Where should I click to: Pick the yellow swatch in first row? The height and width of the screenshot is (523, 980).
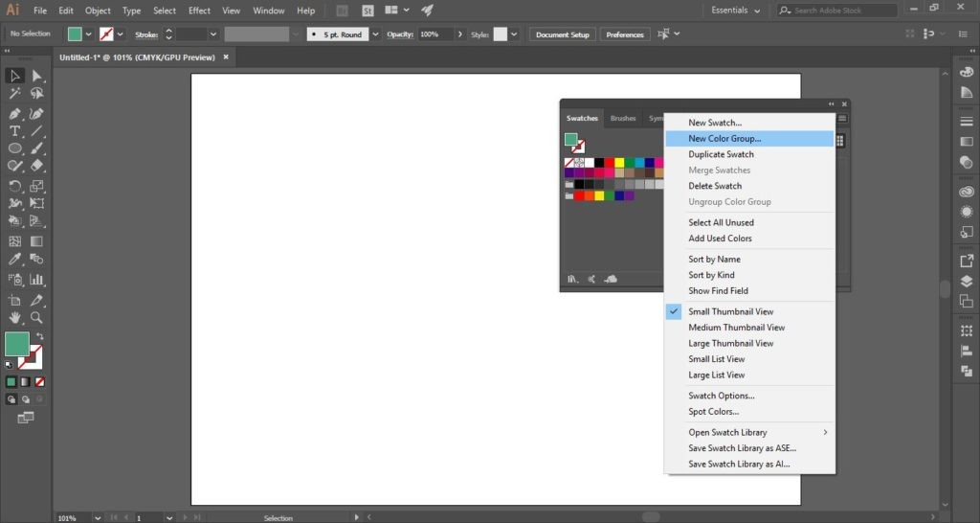tap(619, 163)
